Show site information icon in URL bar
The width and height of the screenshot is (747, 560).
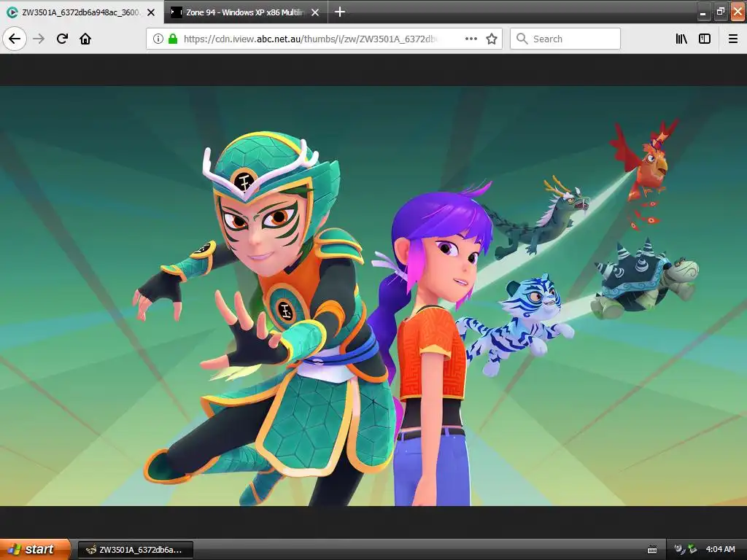[x=158, y=39]
